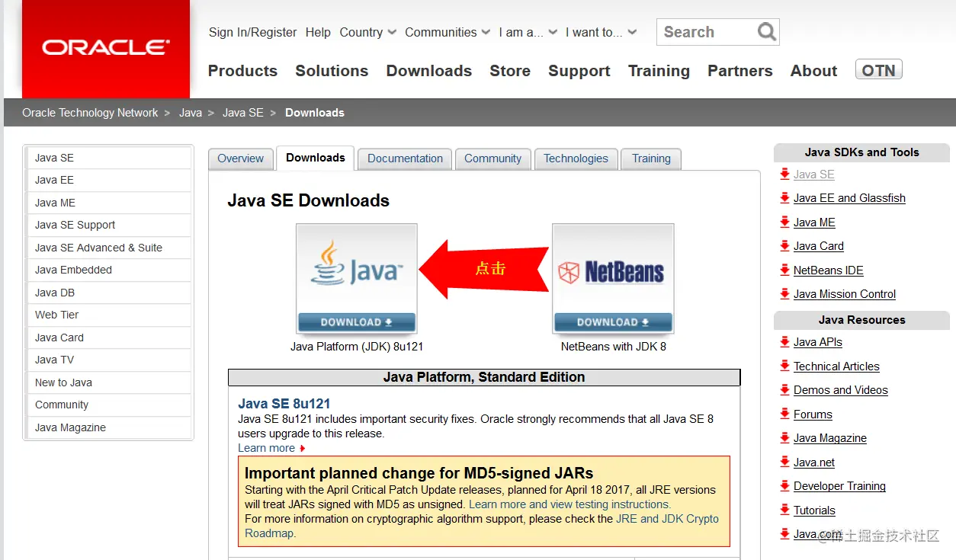The image size is (956, 560).
Task: Click the red download icon beside Java APIs
Action: [x=784, y=341]
